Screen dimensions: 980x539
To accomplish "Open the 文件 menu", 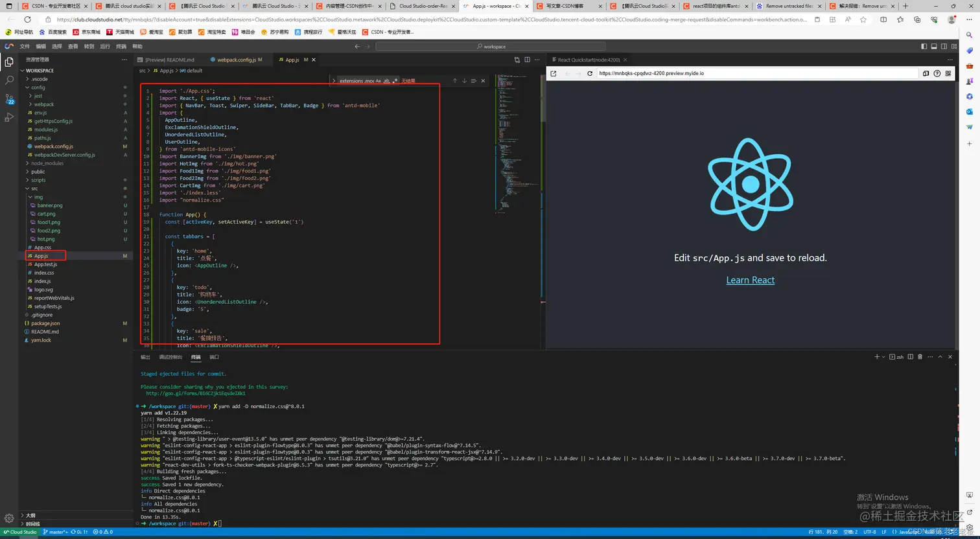I will coord(25,47).
